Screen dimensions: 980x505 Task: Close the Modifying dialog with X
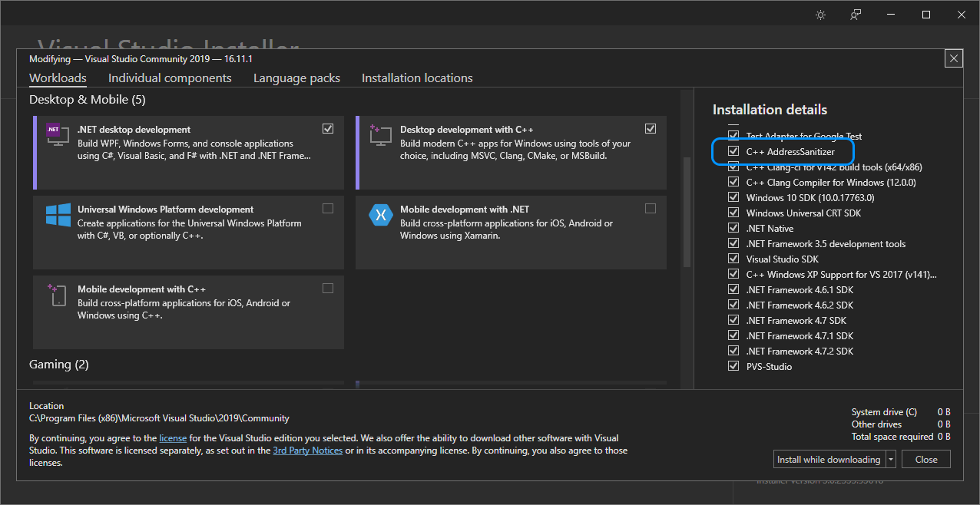click(x=953, y=58)
